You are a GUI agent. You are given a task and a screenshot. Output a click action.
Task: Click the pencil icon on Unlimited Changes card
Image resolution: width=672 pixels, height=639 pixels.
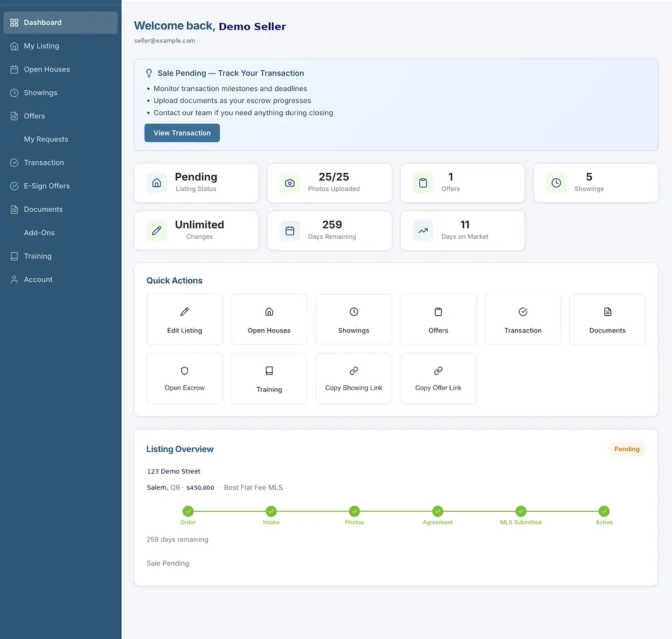[157, 230]
